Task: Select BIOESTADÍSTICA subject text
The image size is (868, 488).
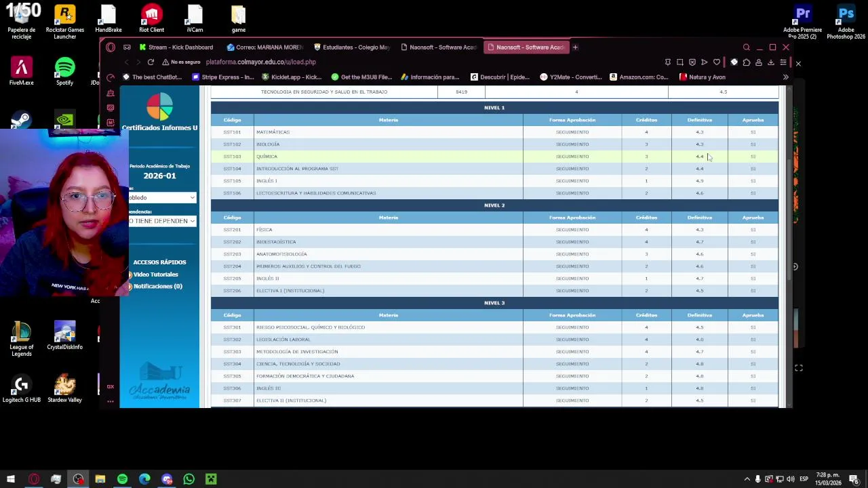Action: coord(276,242)
